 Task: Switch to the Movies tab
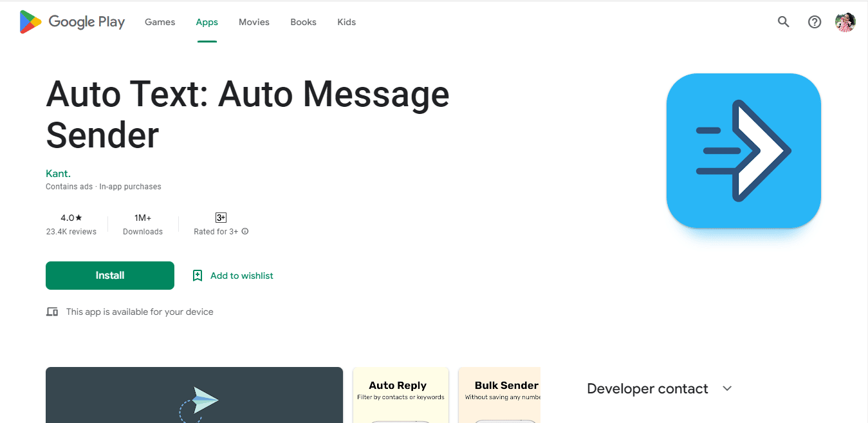click(x=254, y=22)
